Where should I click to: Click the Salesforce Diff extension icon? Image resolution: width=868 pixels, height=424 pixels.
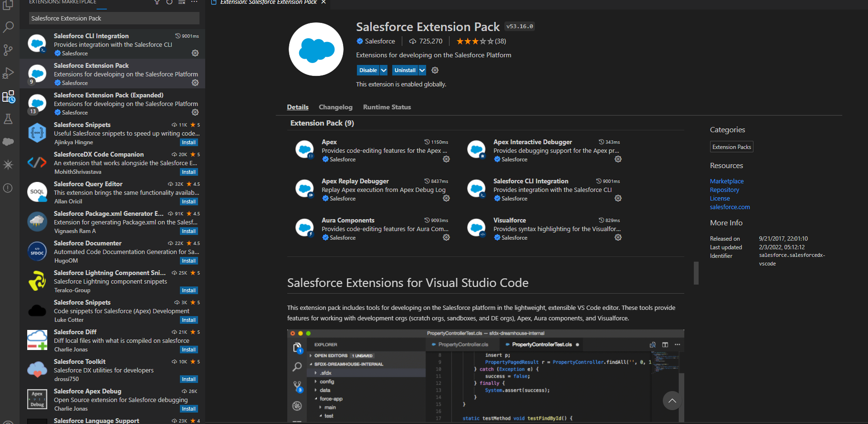pos(37,340)
